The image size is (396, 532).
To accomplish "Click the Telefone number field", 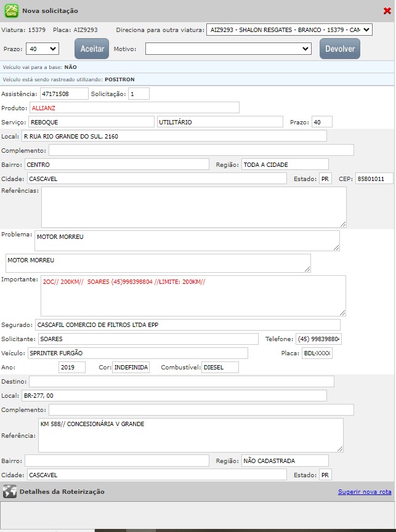I will coord(319,339).
